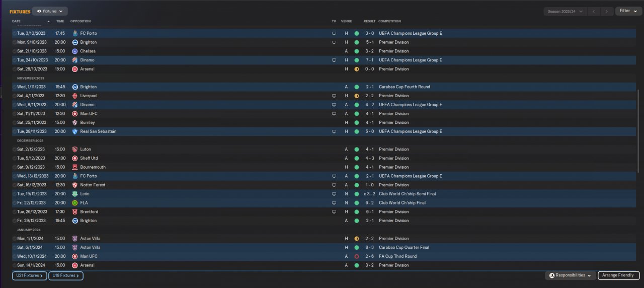The height and width of the screenshot is (288, 644).
Task: Toggle the row selector for Mon, 1/1/2024
Action: [x=15, y=239]
